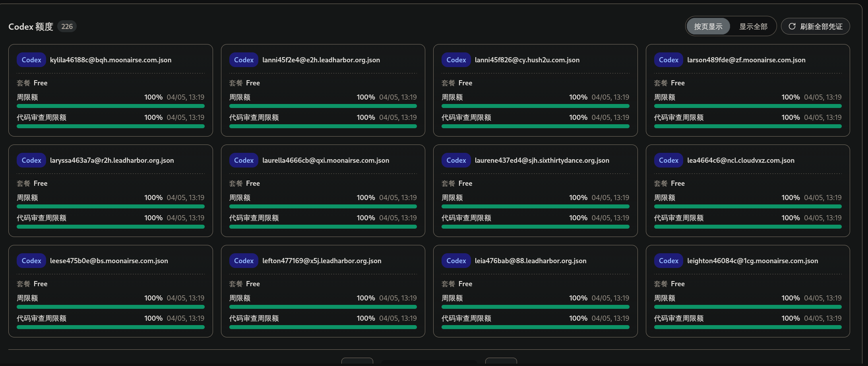Click Codex badge on lea4664c6 card
The width and height of the screenshot is (868, 366).
click(x=668, y=160)
